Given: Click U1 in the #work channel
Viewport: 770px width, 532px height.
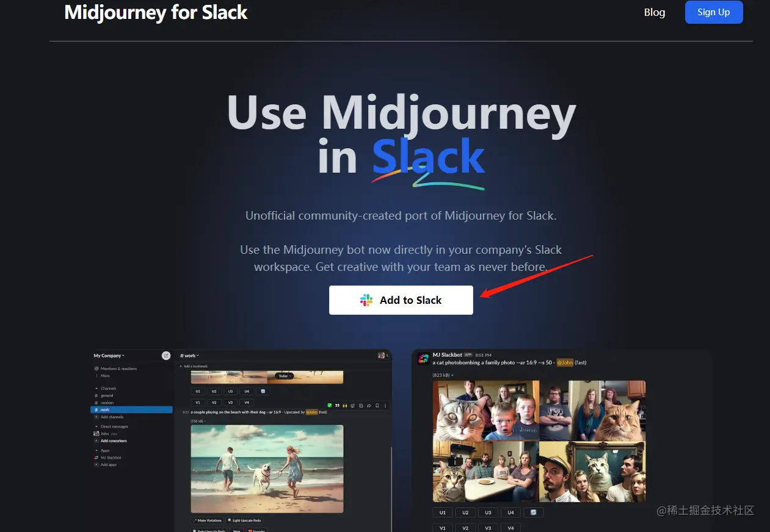Looking at the screenshot, I should pos(198,391).
